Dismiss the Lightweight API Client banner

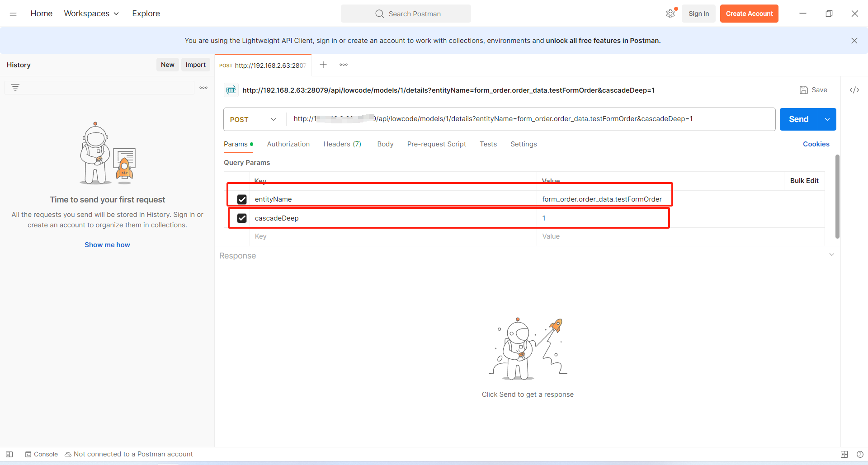[x=854, y=41]
